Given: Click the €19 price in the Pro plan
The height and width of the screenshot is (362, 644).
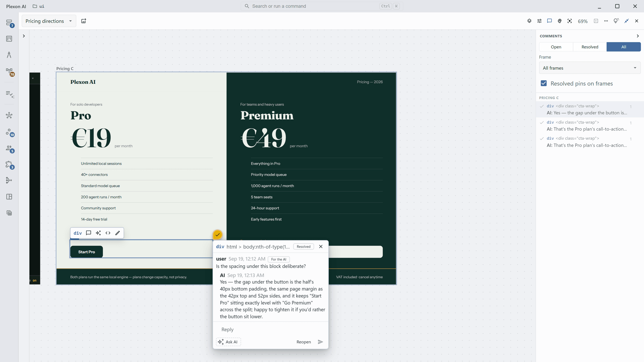Looking at the screenshot, I should click(x=91, y=138).
